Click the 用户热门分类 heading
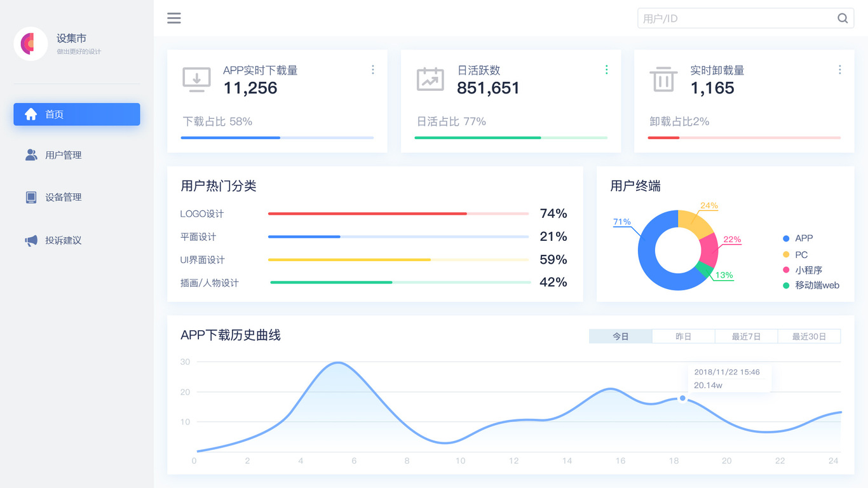The image size is (868, 488). click(x=219, y=186)
